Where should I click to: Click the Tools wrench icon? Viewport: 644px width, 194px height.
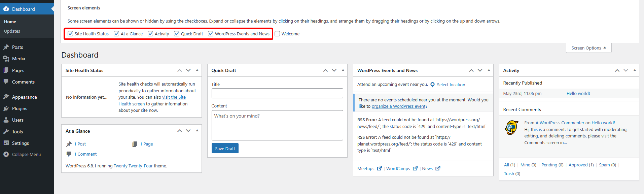pos(6,132)
